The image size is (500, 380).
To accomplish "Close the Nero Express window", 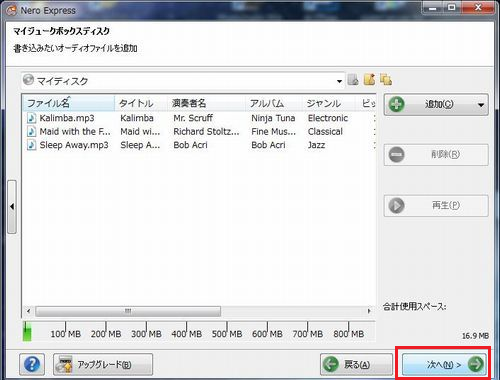I will point(478,7).
